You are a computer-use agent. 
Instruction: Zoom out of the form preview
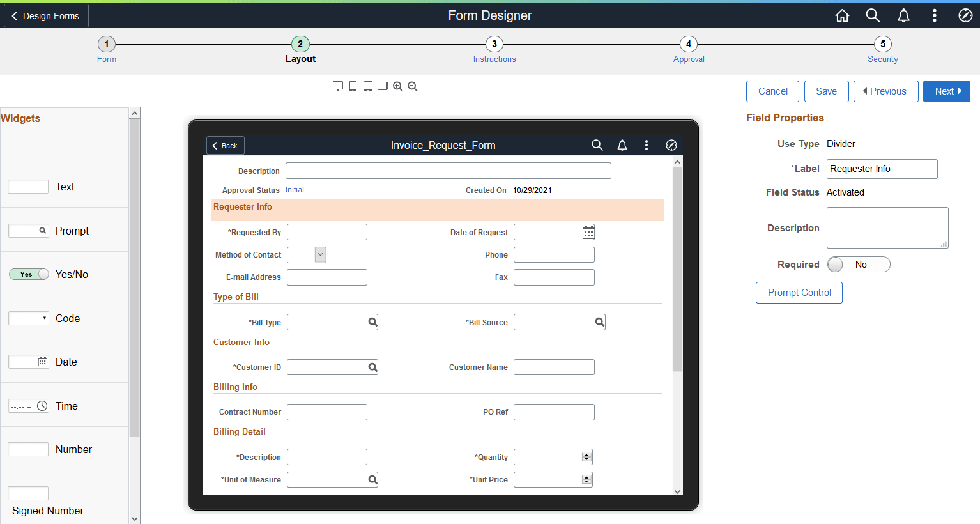point(412,86)
